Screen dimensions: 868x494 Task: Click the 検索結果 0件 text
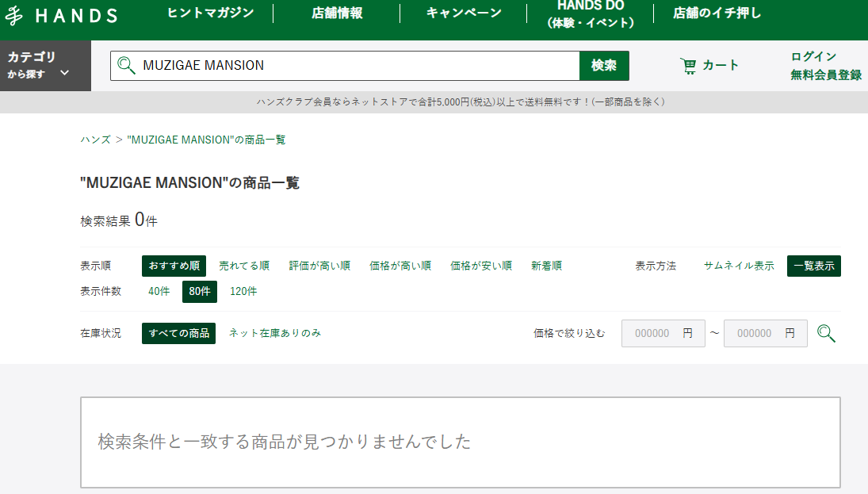point(118,220)
